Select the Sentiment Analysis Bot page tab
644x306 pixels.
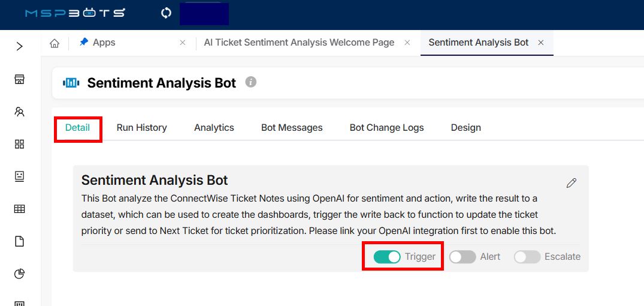coord(479,43)
